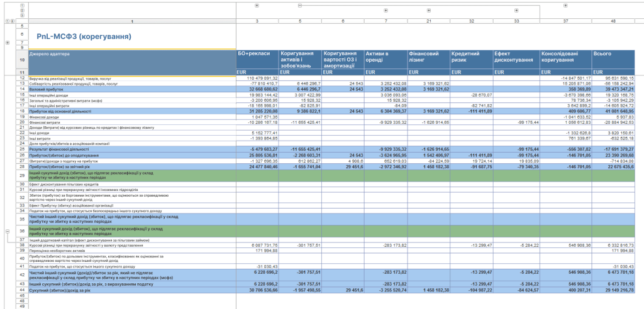
Task: Show row outline level 2
Action: pos(12,21)
